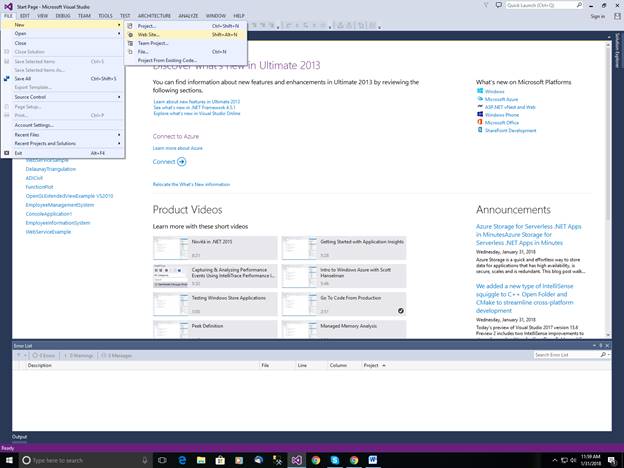Open the Error List filter dropdown
This screenshot has width=624, height=468.
[21, 355]
